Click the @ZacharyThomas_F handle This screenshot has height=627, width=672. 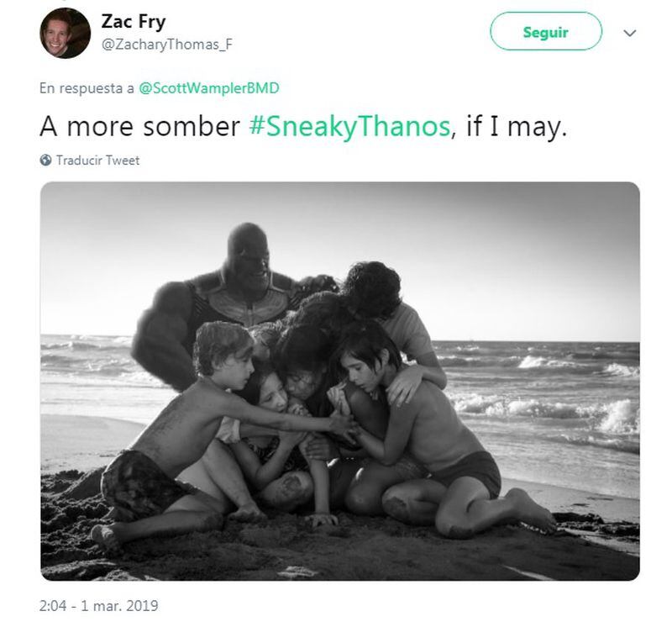[x=166, y=45]
